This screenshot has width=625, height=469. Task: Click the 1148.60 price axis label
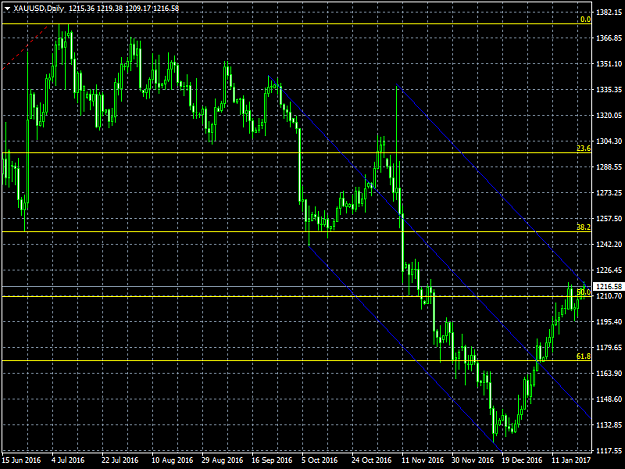(x=609, y=399)
